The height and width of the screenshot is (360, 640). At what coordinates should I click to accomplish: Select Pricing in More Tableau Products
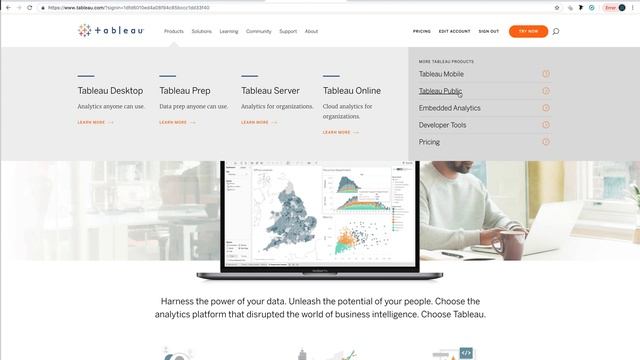coord(429,142)
